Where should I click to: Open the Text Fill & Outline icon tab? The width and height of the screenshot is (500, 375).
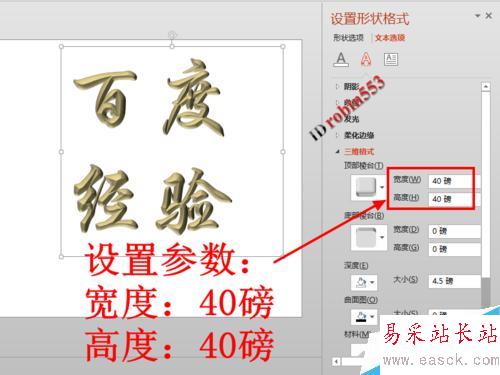pyautogui.click(x=341, y=60)
